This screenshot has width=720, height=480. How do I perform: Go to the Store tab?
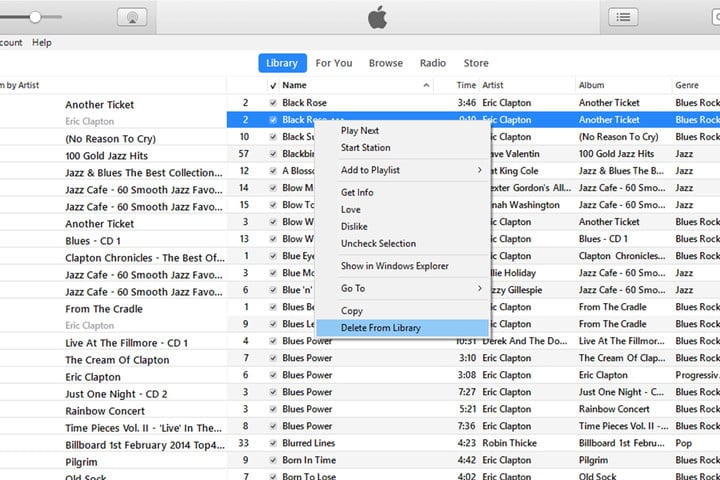pyautogui.click(x=476, y=63)
